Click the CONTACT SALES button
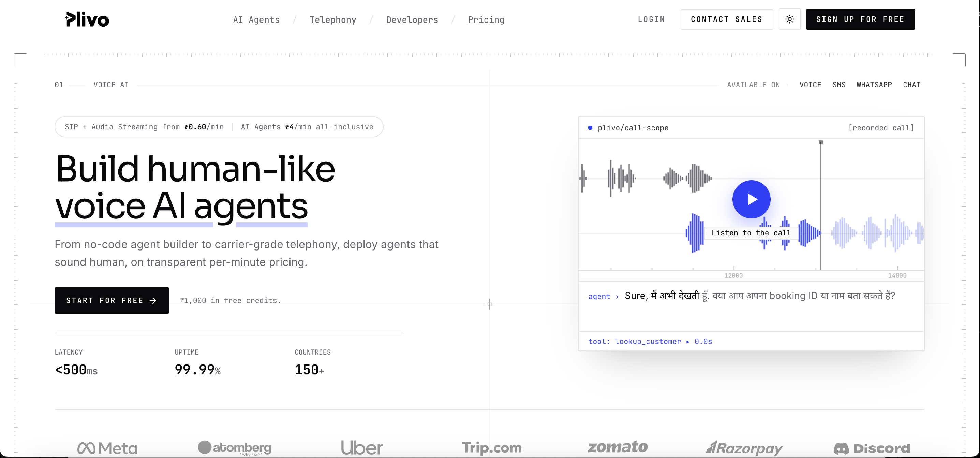 click(726, 19)
